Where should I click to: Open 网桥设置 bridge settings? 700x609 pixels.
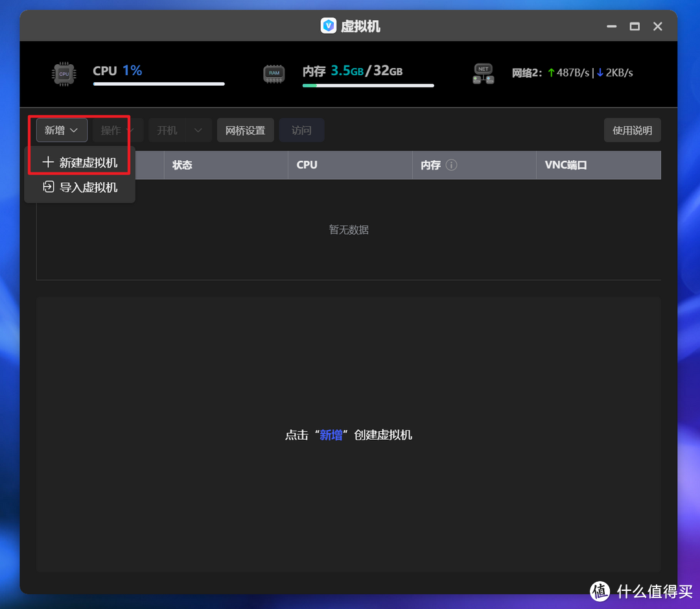[x=245, y=130]
